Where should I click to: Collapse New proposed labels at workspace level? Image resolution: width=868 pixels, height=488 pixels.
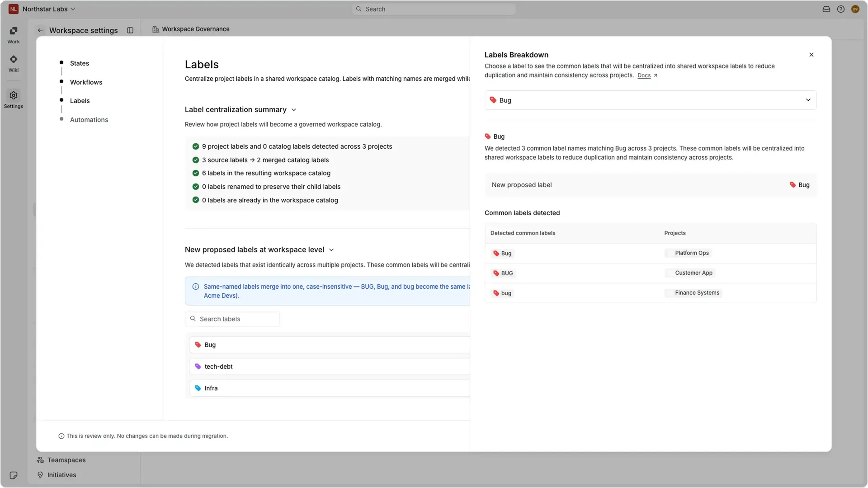point(331,250)
